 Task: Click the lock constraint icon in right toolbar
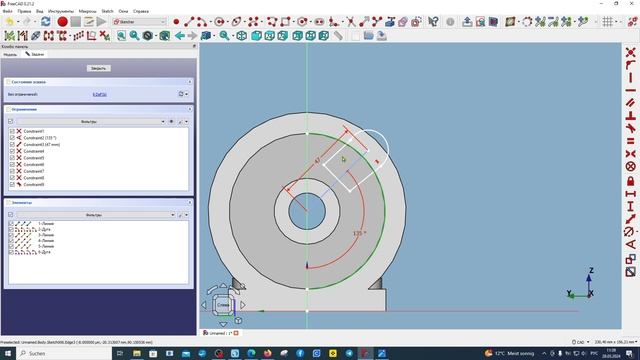point(631,180)
